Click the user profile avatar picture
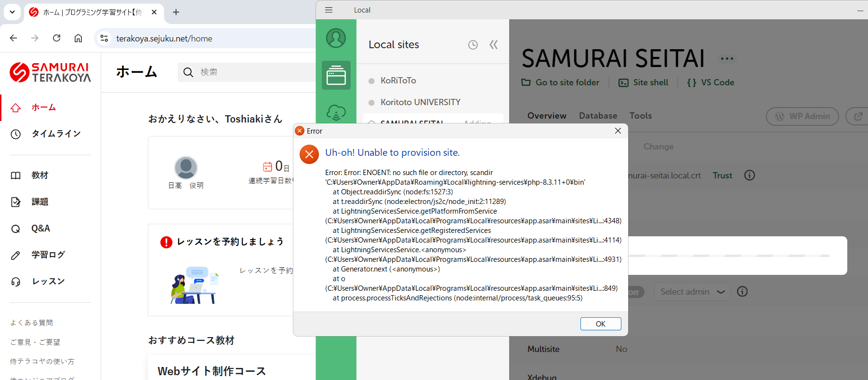The height and width of the screenshot is (380, 868). point(186,168)
